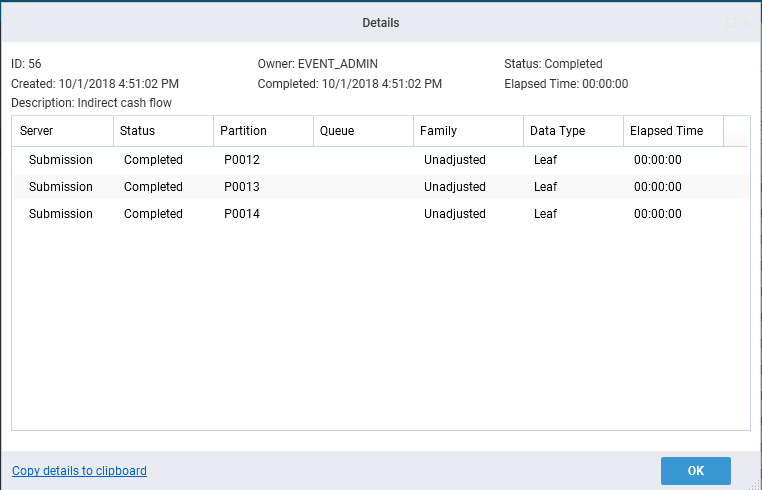This screenshot has height=490, width=762.
Task: Click Submission in the first row
Action: 61,160
